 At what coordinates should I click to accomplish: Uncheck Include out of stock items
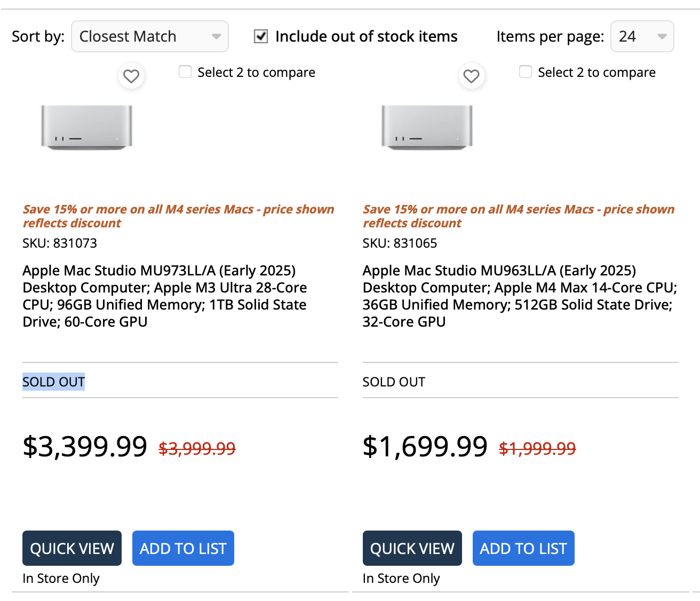[261, 36]
